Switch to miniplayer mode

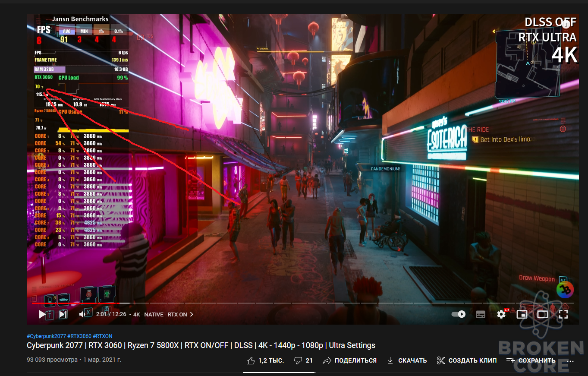[522, 314]
